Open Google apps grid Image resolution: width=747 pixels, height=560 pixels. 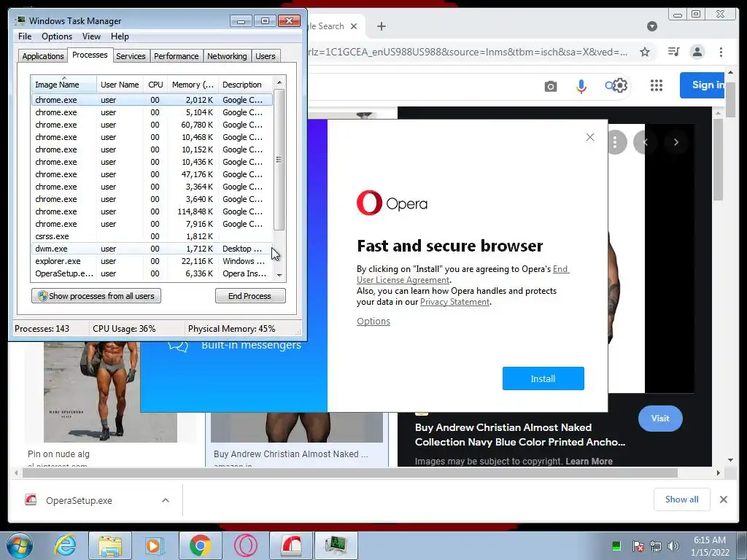pyautogui.click(x=657, y=85)
